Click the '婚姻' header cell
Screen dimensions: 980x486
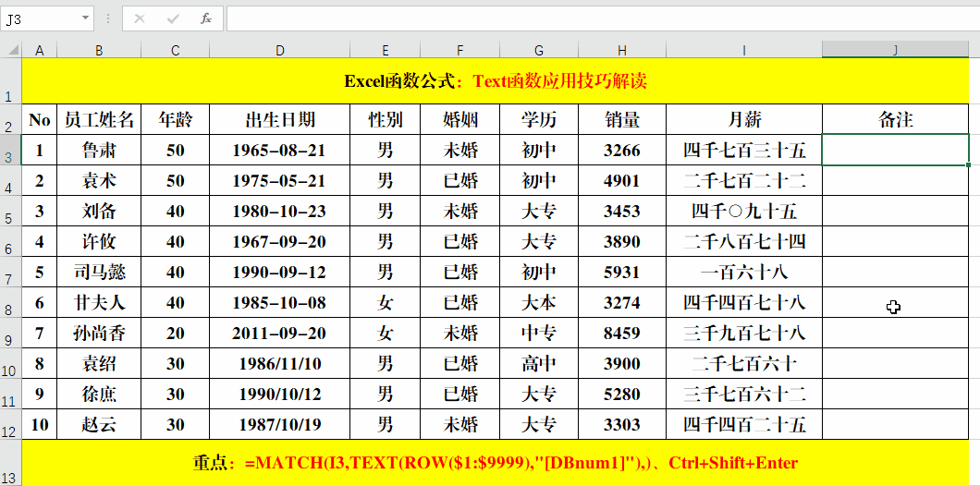460,119
